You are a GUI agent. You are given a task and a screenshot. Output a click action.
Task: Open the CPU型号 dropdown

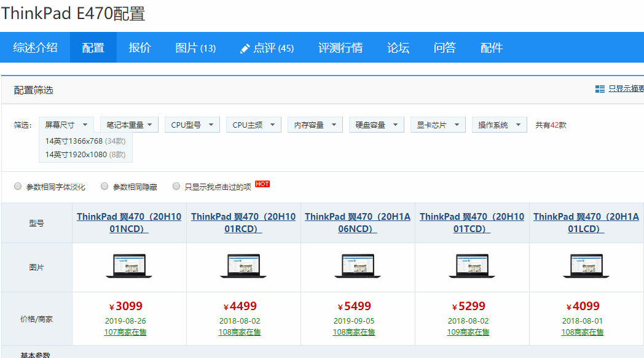191,124
